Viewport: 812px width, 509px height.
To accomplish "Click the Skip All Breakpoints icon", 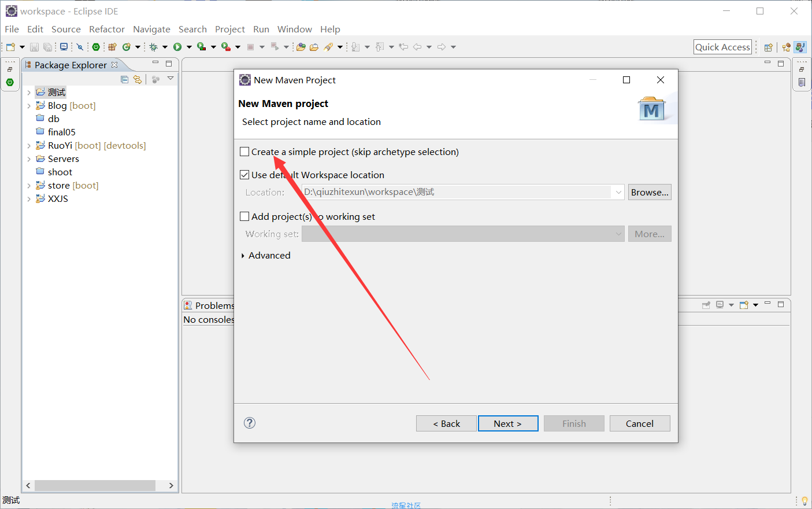I will 80,47.
